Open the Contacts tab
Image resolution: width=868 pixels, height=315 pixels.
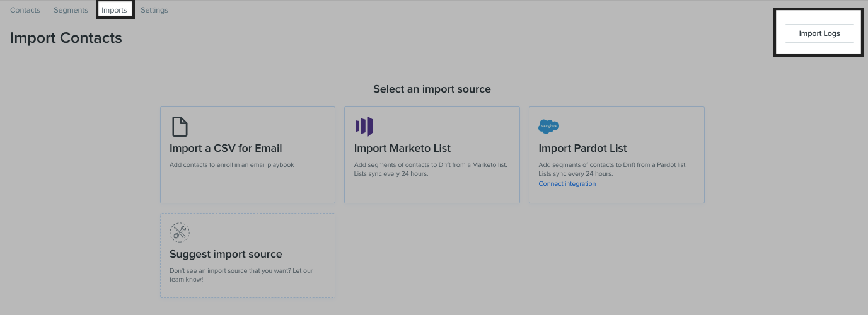click(25, 10)
